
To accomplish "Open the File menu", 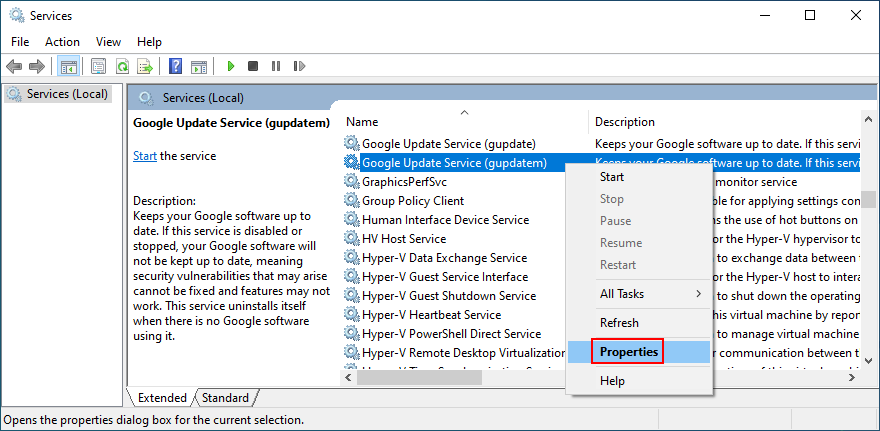I will (20, 42).
